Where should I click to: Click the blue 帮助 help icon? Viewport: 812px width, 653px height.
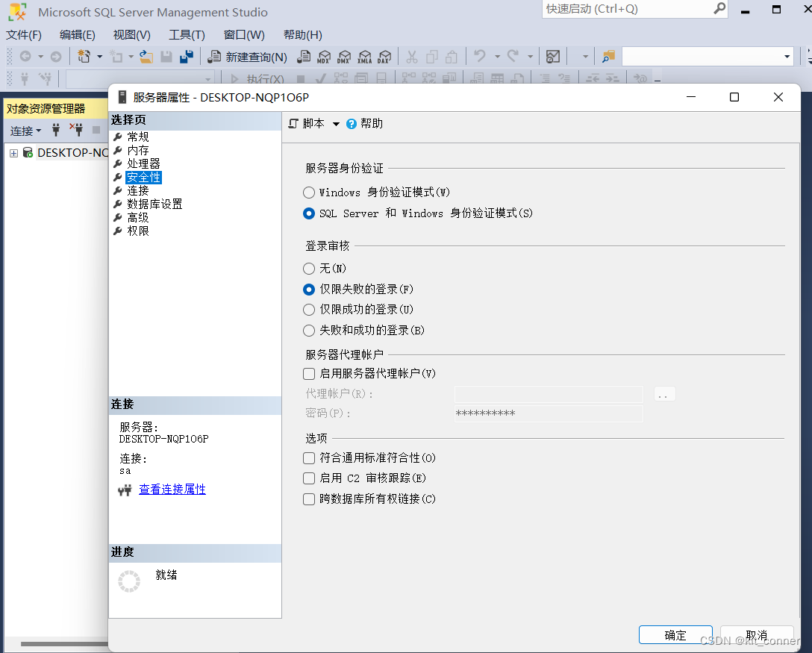[x=351, y=124]
